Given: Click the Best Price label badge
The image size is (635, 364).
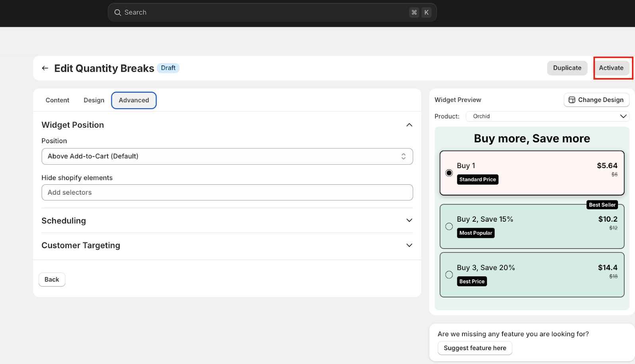Looking at the screenshot, I should click(471, 282).
